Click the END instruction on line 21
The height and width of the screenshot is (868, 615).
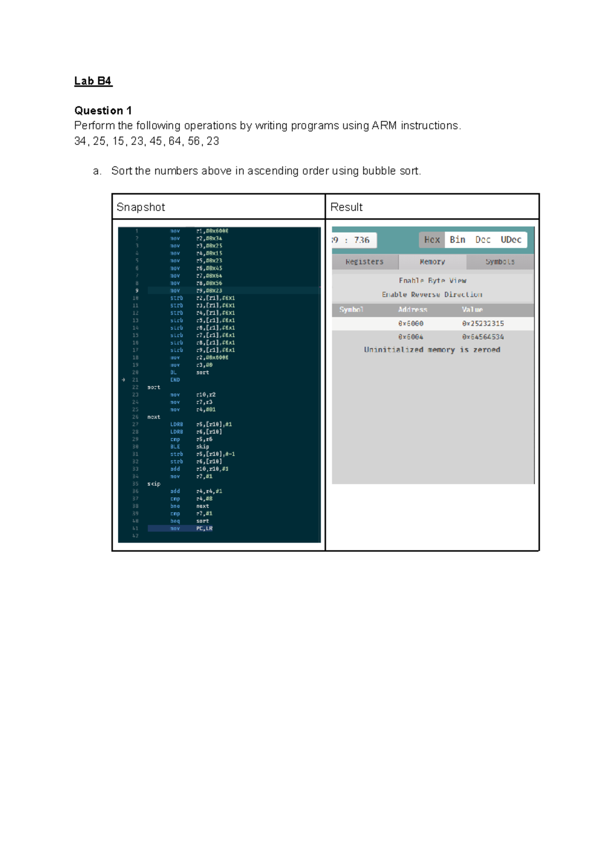click(175, 380)
